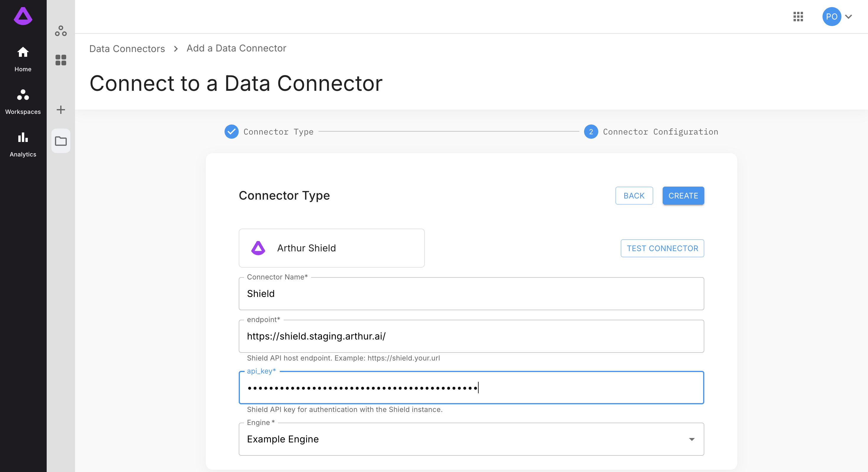This screenshot has height=472, width=868.
Task: Click the Connector Type step label
Action: 278,132
